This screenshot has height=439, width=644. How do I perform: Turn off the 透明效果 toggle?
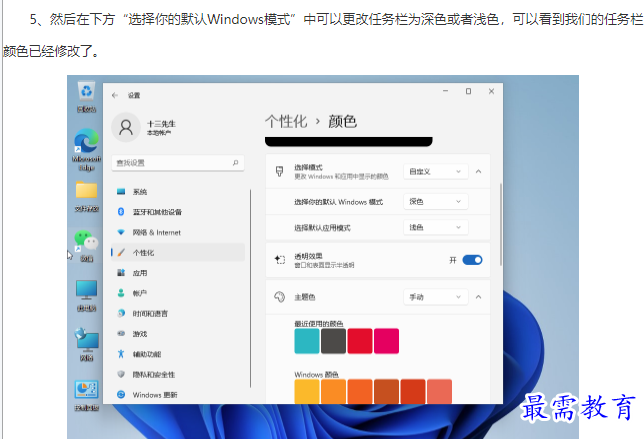point(472,260)
